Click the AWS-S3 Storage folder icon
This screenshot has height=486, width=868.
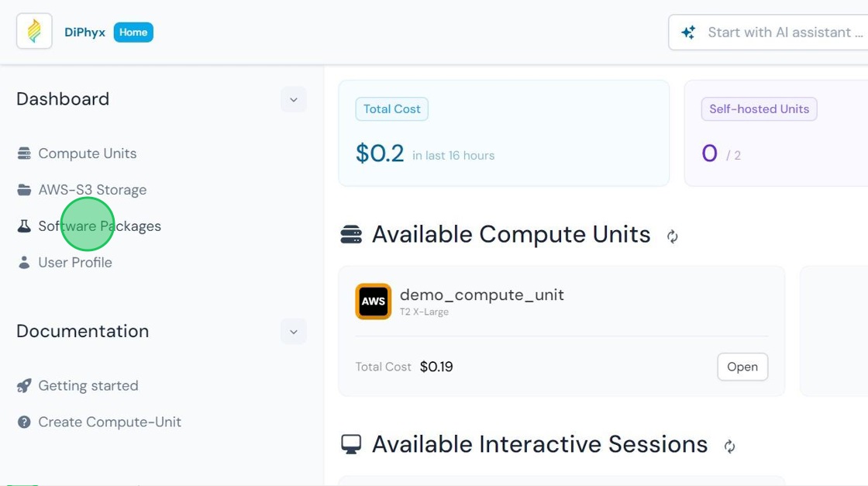pyautogui.click(x=24, y=190)
